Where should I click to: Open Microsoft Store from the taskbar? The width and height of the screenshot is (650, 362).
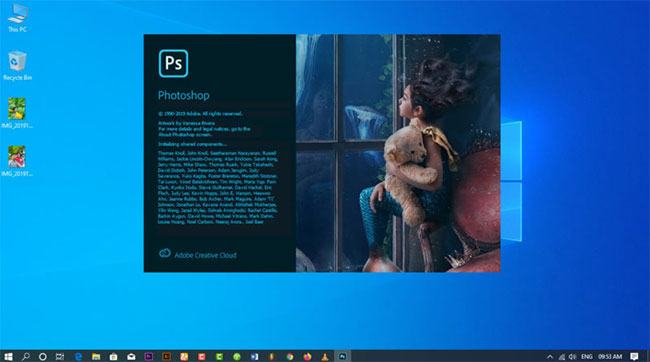click(114, 356)
